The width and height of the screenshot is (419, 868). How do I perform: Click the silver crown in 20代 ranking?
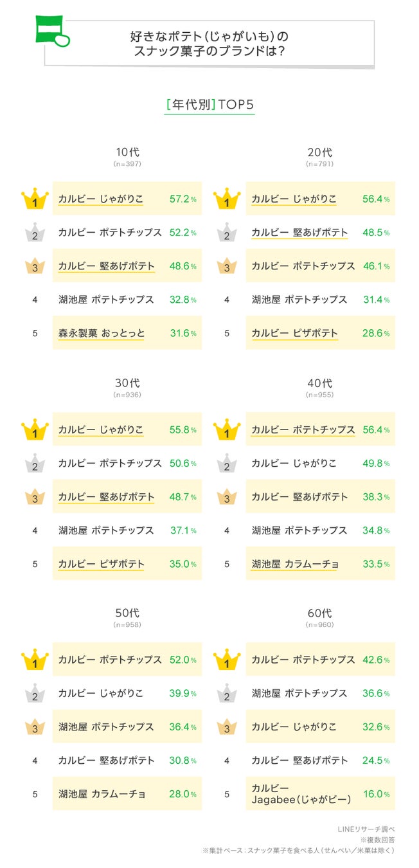(x=228, y=233)
